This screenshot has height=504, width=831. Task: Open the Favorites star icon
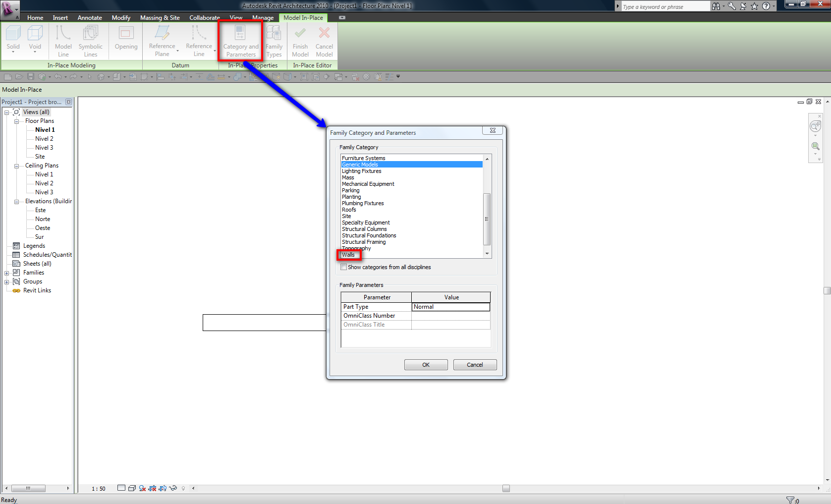click(x=754, y=6)
